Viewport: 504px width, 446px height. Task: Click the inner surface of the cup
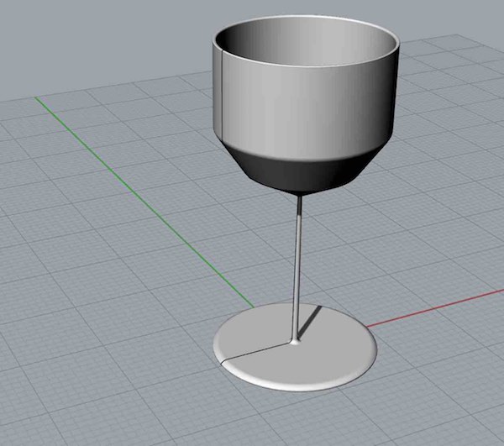[306, 40]
